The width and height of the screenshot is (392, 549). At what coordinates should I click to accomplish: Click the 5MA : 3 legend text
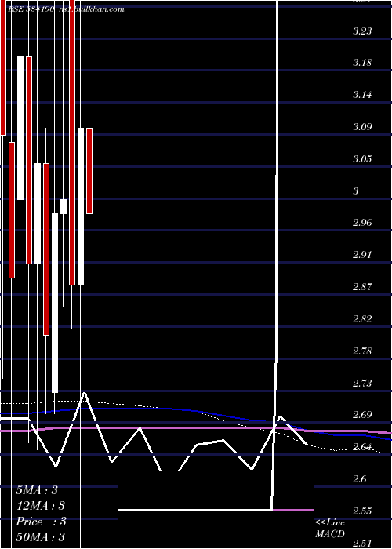(37, 490)
